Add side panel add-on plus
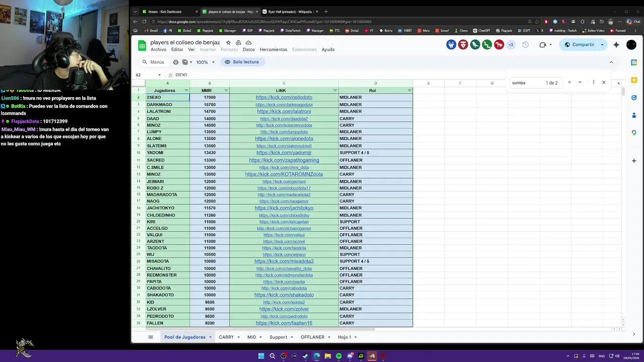This screenshot has width=644, height=362. coord(634,161)
